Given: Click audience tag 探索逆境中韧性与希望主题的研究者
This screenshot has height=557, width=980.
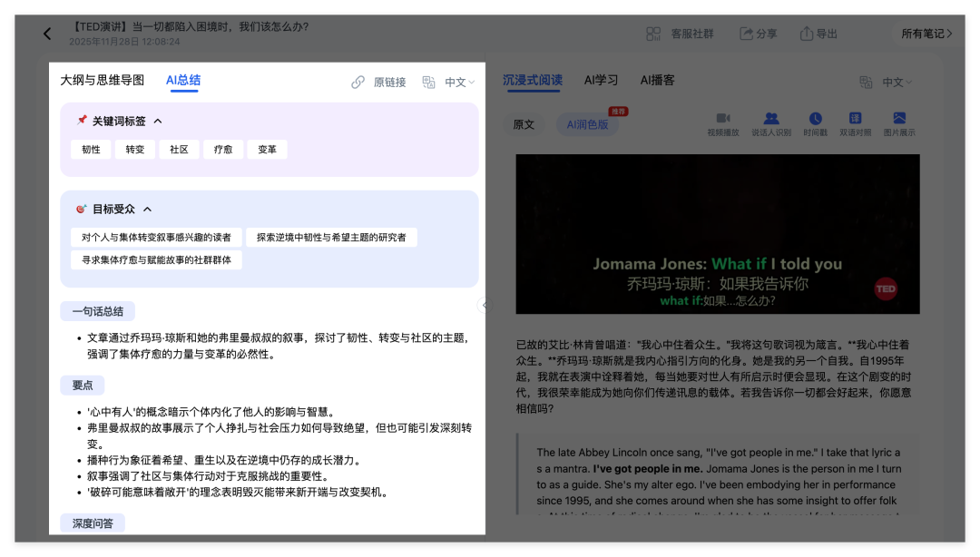Looking at the screenshot, I should coord(331,238).
